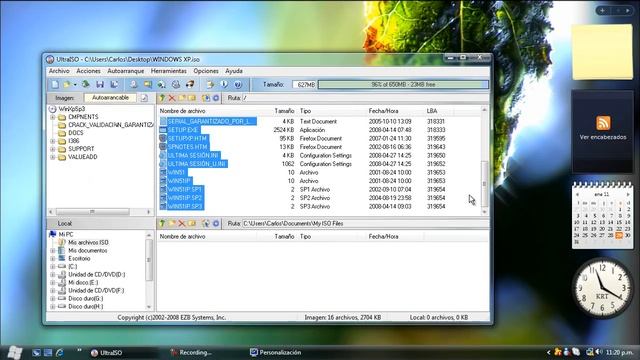Screen dimensions: 640x360
Task: Click the Burn CD/DVD Image icon
Action: (x=190, y=84)
